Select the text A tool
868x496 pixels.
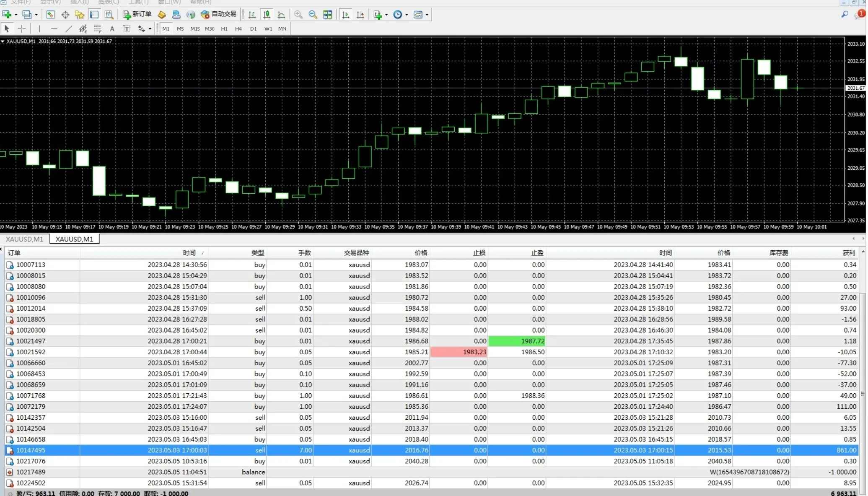tap(112, 29)
